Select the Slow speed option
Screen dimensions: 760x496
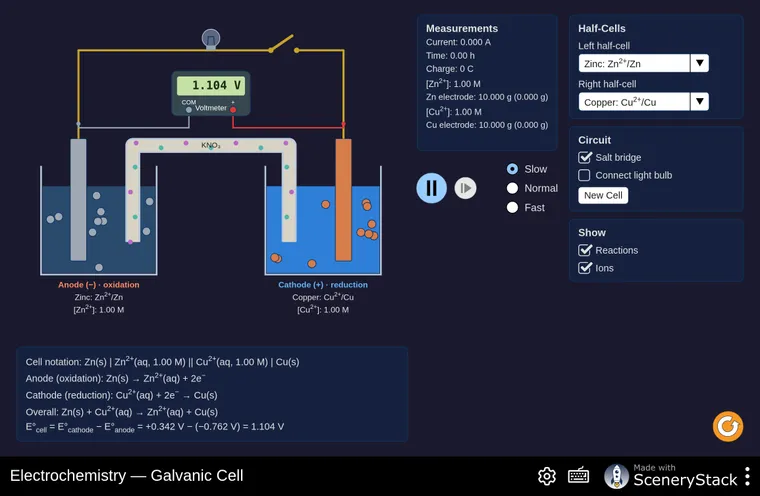pos(527,169)
